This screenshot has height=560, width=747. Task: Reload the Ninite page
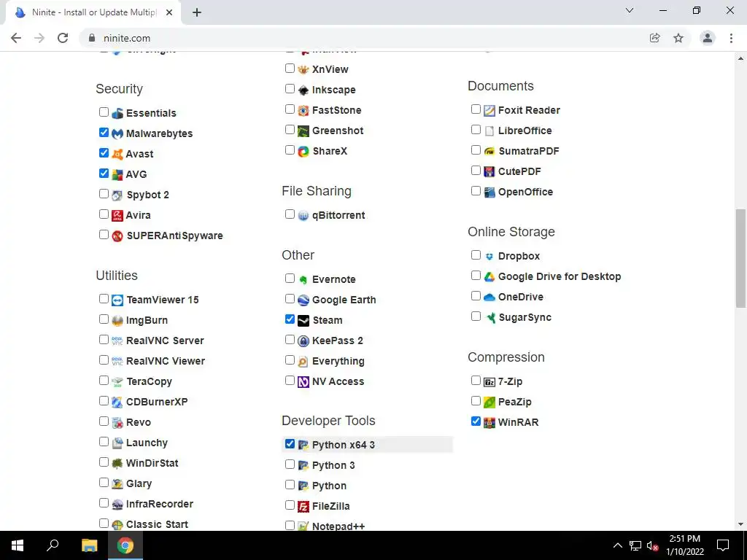tap(63, 38)
